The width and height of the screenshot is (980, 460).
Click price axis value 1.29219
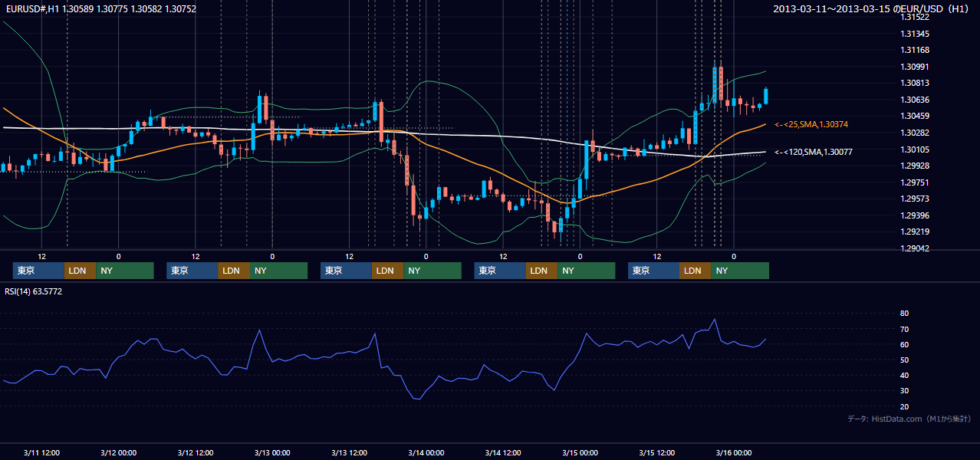pos(916,232)
